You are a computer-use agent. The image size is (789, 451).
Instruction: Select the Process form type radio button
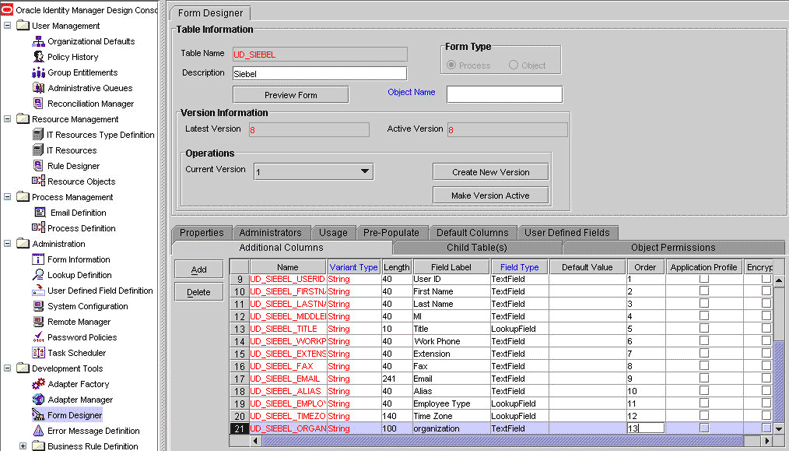point(451,65)
